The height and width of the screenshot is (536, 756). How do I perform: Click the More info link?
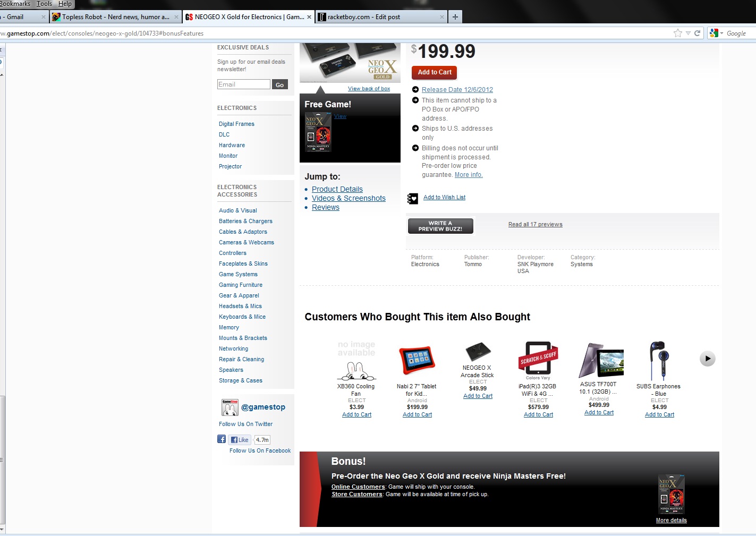[469, 175]
